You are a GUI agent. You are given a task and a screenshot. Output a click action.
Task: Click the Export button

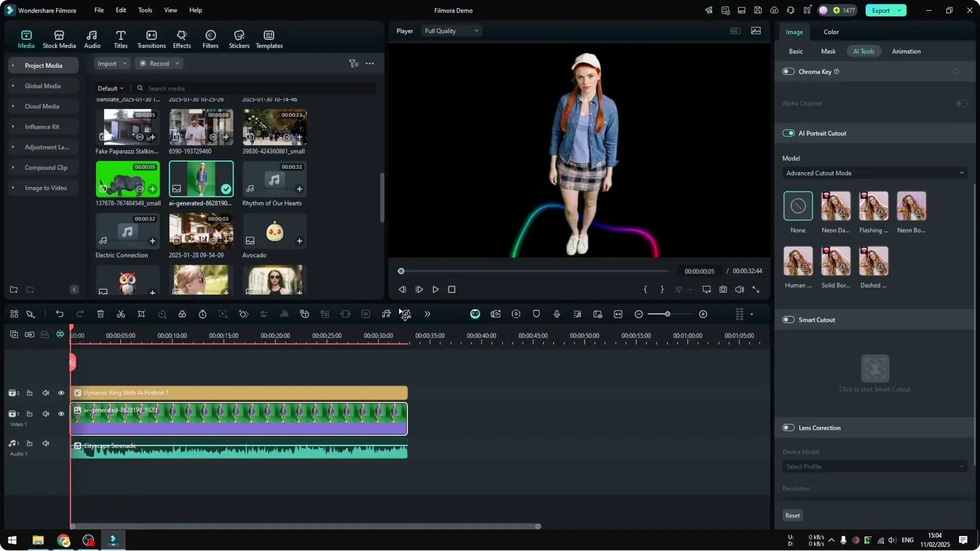(881, 10)
